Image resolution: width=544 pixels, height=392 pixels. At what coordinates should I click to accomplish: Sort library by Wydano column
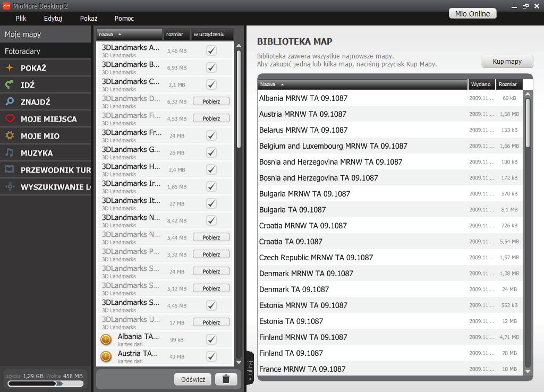click(481, 84)
